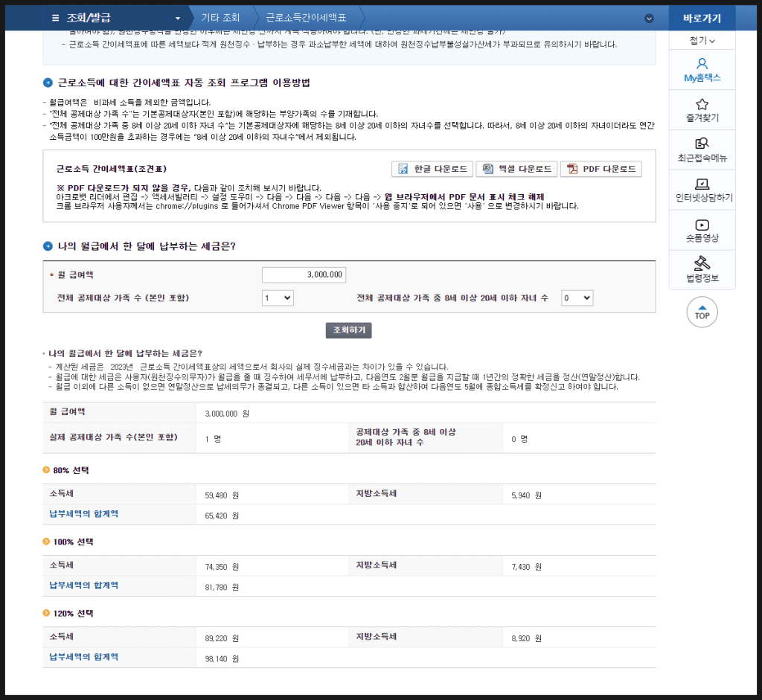762x700 pixels.
Task: Open the 8세 이상 20세 이하 자녀 수 dropdown
Action: click(x=577, y=298)
